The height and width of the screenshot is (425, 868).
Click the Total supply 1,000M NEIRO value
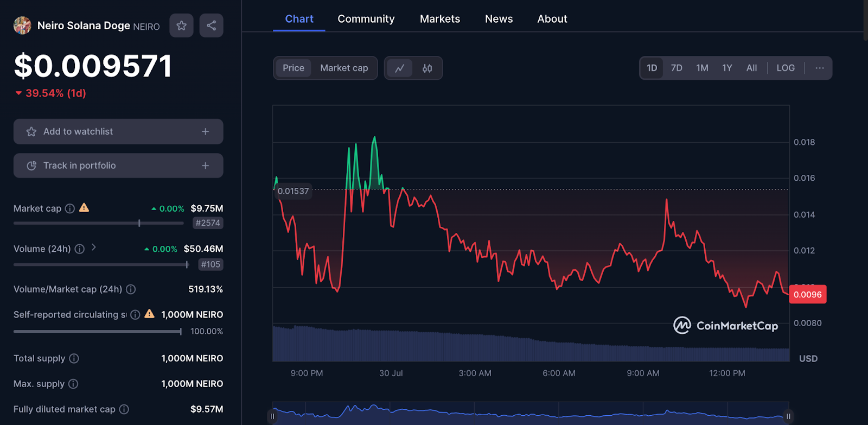(x=192, y=358)
